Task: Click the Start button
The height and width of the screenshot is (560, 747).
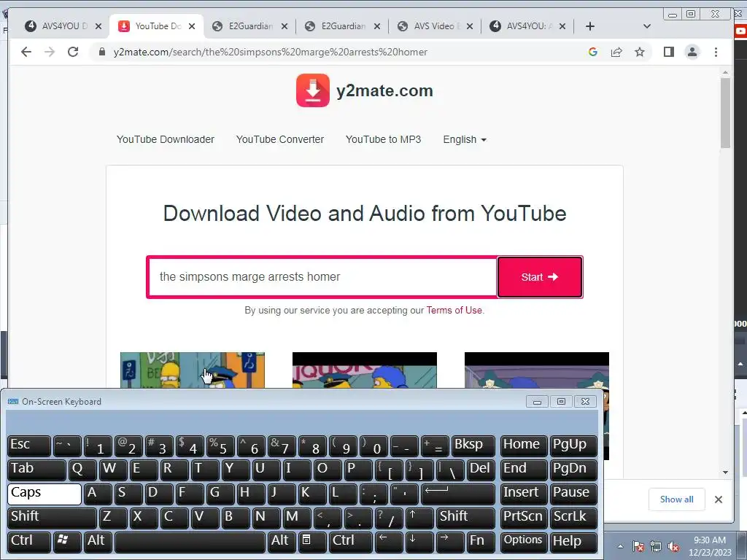Action: point(540,277)
